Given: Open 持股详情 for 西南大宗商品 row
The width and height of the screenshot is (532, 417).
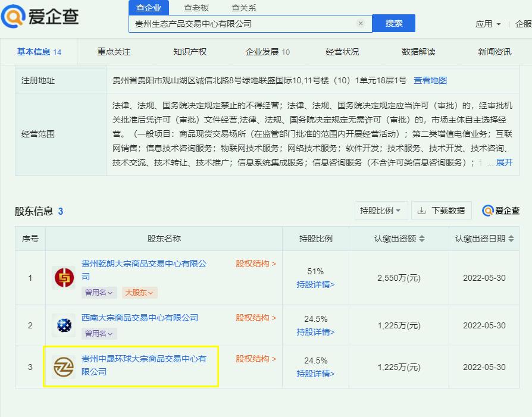Looking at the screenshot, I should point(315,332).
